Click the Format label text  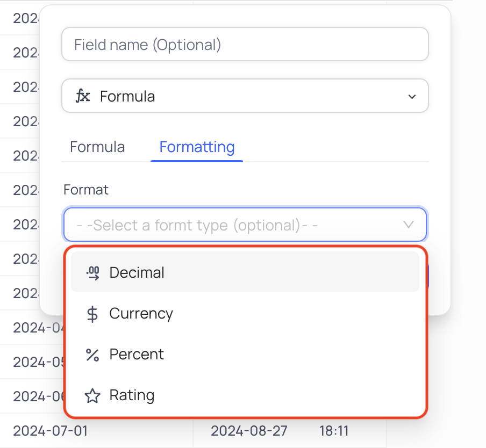tap(86, 190)
